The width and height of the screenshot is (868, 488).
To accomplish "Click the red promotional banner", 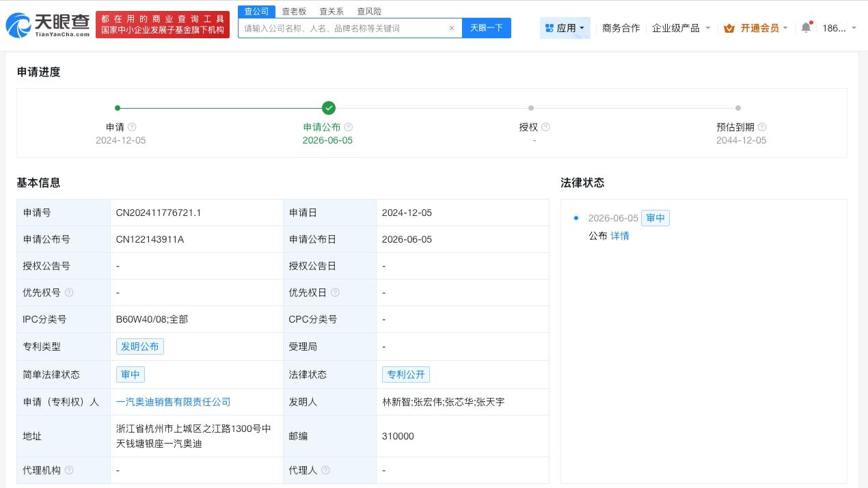I will point(163,25).
